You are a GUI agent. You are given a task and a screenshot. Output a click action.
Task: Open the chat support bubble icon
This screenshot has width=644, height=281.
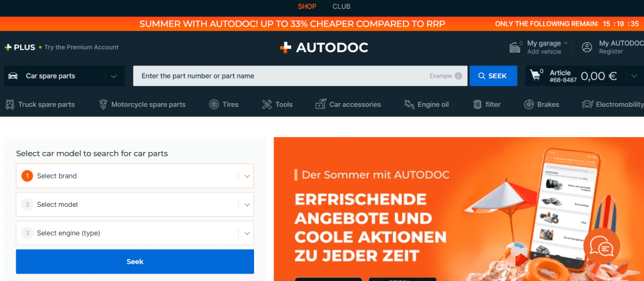point(601,250)
